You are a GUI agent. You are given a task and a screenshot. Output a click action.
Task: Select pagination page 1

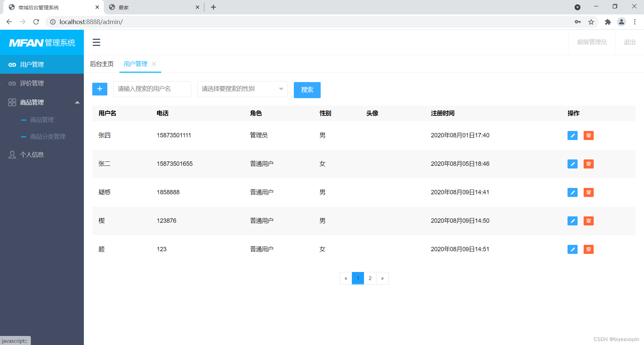[x=358, y=278]
